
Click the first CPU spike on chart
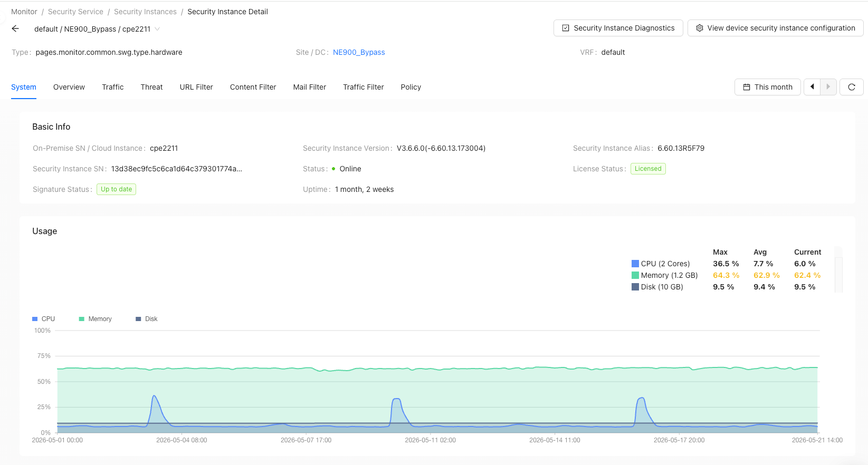click(x=154, y=396)
